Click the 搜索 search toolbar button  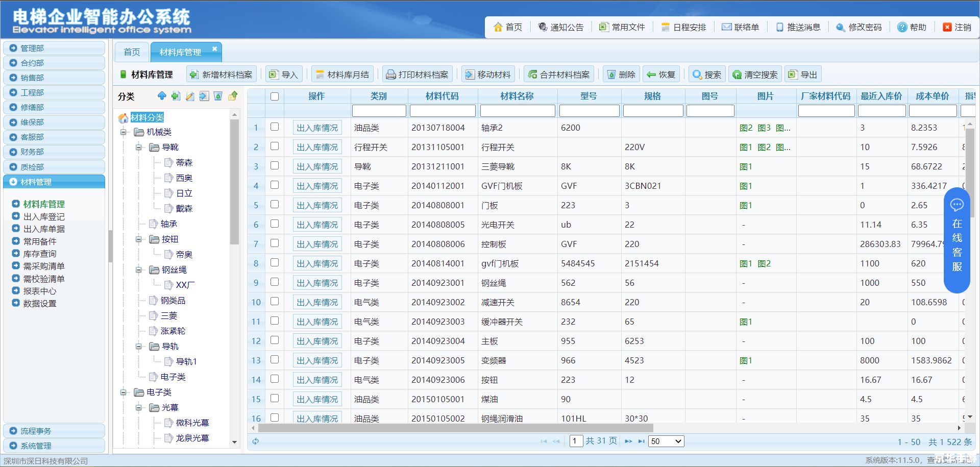pos(707,75)
